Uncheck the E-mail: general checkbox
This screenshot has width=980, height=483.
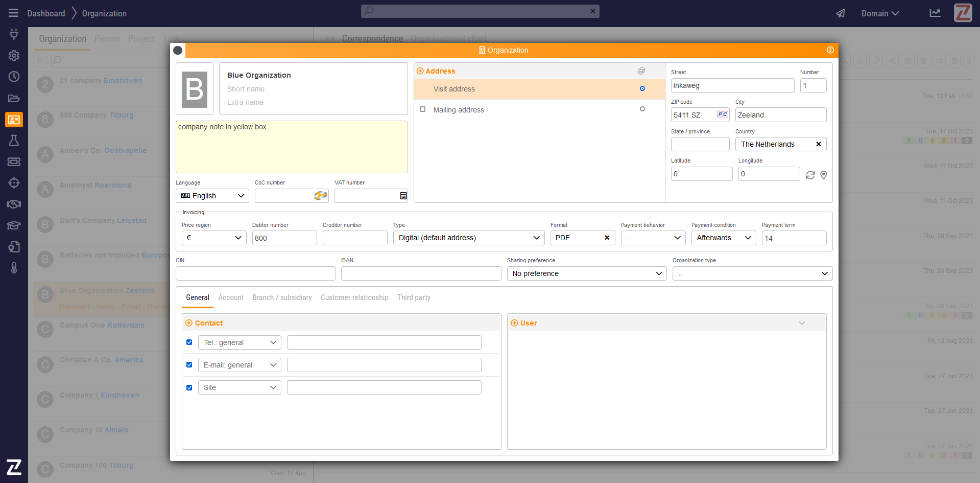189,365
